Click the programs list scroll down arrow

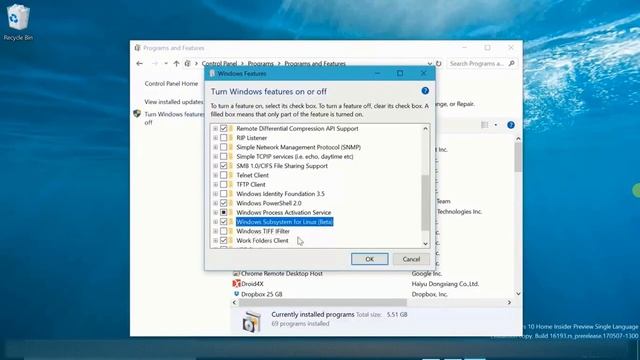pos(518,293)
